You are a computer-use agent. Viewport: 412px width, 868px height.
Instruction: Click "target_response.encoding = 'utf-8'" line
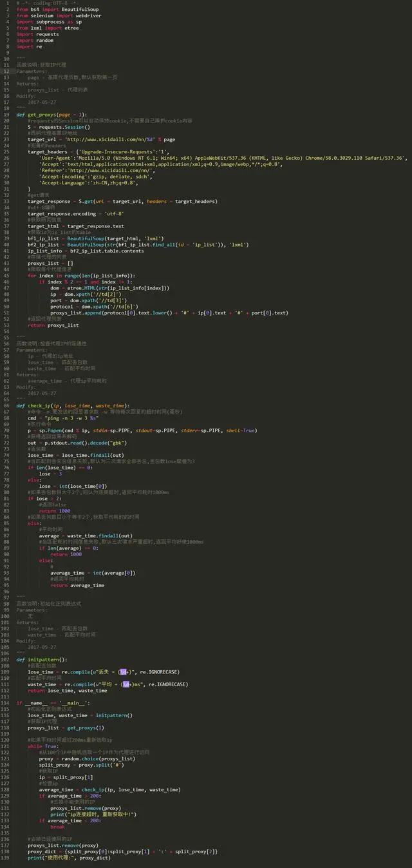pyautogui.click(x=75, y=213)
